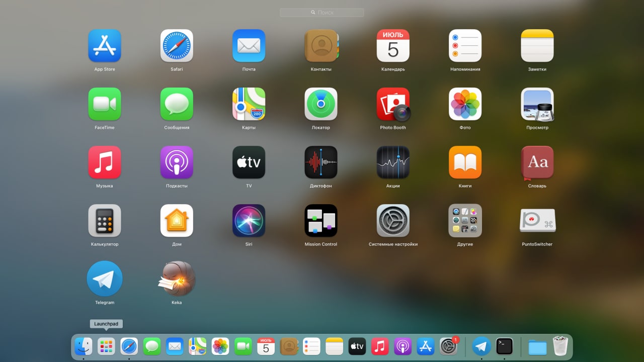Open Podcasts from the Dock
The image size is (644, 362).
tap(403, 346)
